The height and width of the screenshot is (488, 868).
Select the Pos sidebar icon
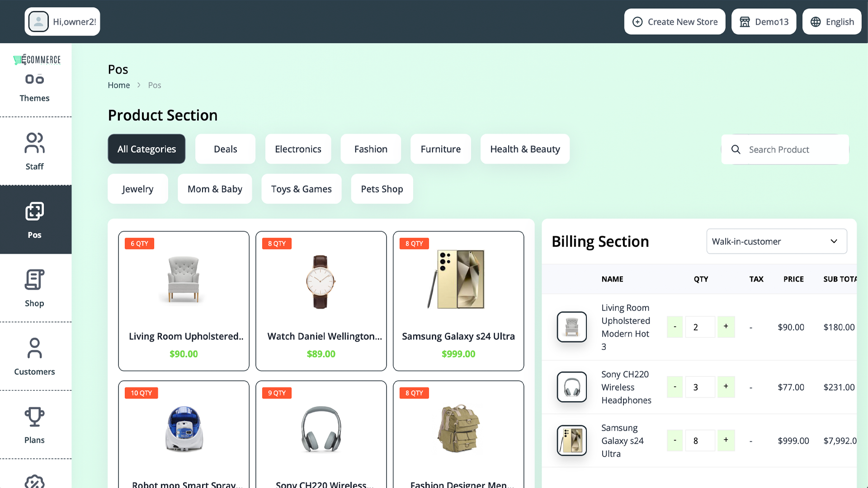click(x=34, y=211)
